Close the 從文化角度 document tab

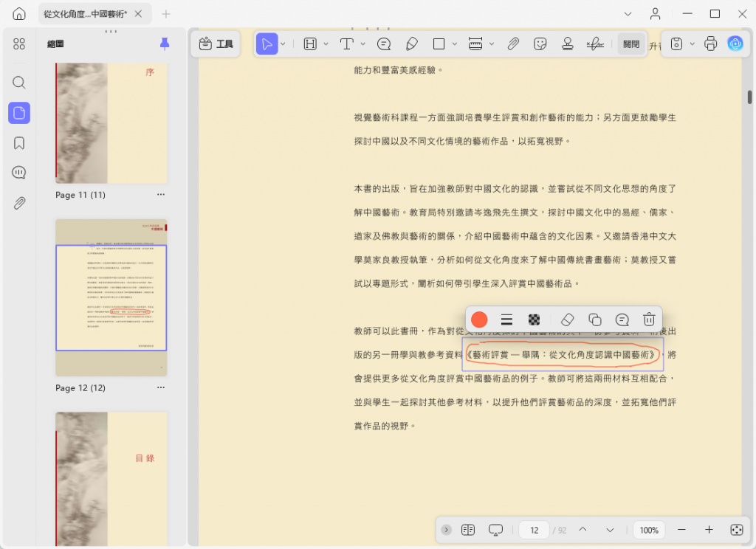tap(138, 14)
